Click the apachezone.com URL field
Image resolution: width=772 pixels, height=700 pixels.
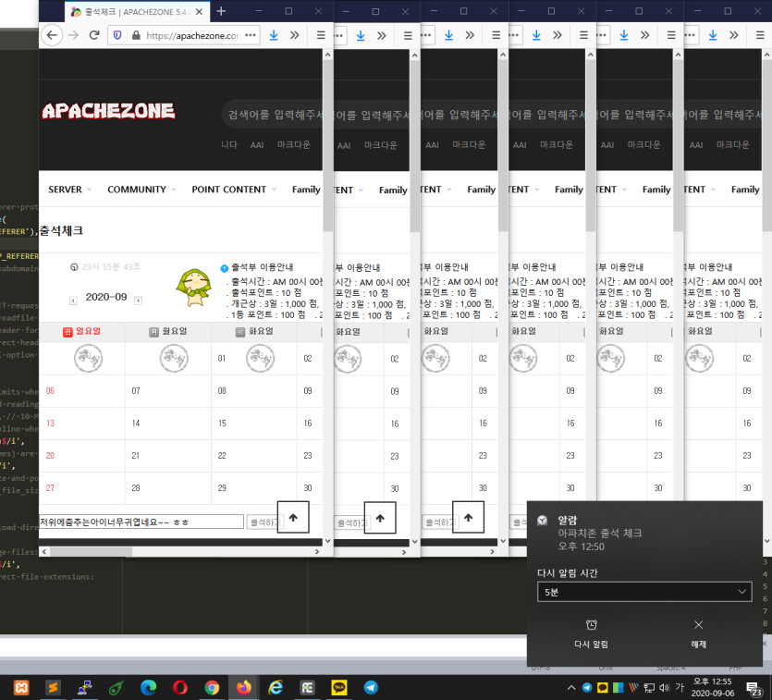pyautogui.click(x=193, y=35)
